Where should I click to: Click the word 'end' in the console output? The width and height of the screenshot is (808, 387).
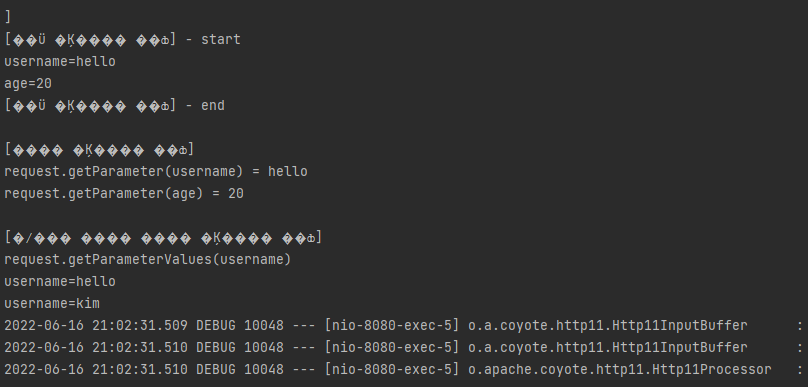[x=213, y=106]
